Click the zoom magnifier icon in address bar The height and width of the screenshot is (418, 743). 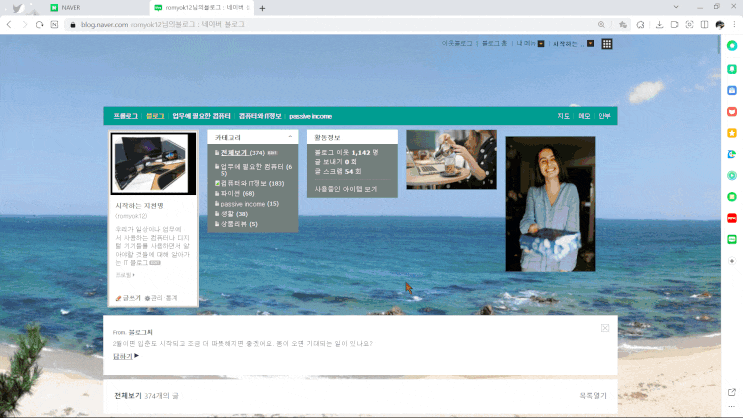coord(601,25)
